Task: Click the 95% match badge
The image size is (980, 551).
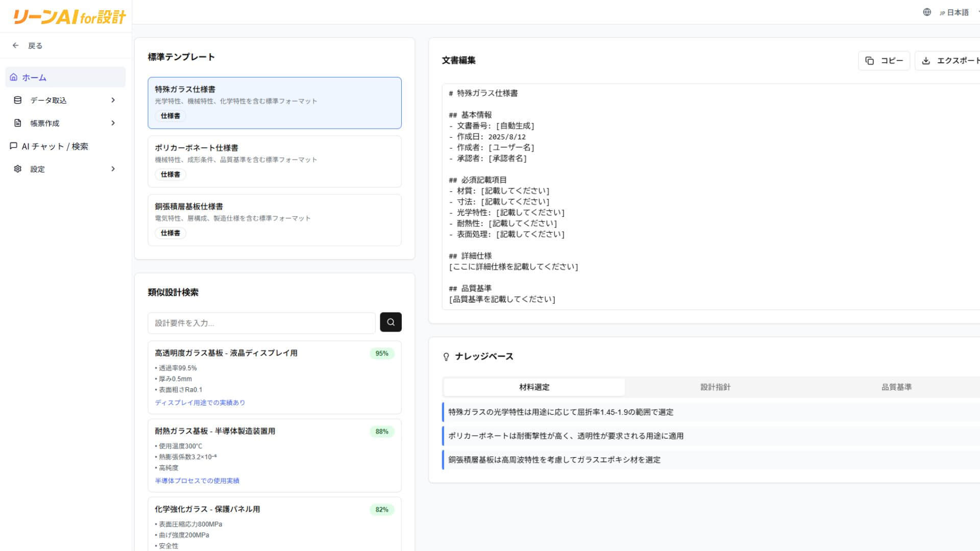Action: point(382,353)
